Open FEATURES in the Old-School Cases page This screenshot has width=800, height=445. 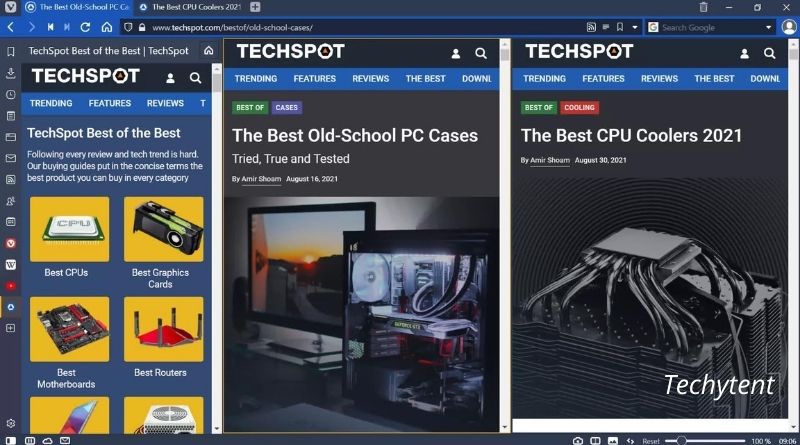(x=315, y=79)
